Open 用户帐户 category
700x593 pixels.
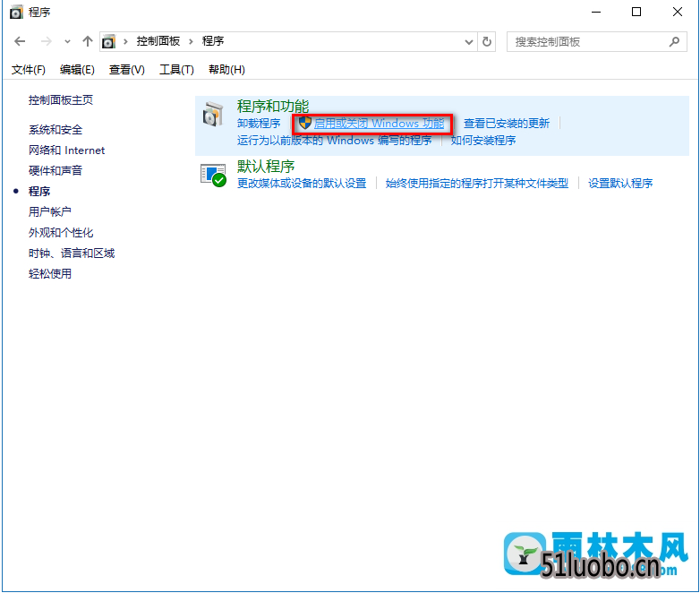point(50,211)
